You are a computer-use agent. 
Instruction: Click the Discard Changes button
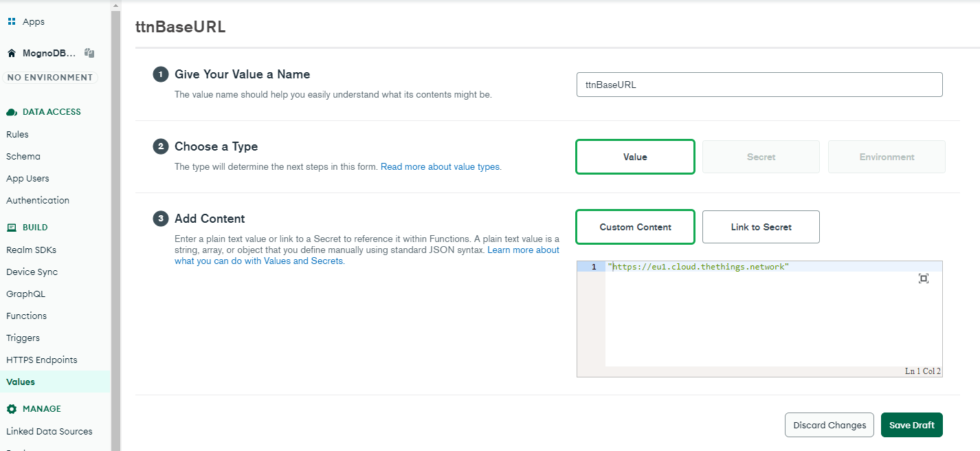(x=829, y=425)
